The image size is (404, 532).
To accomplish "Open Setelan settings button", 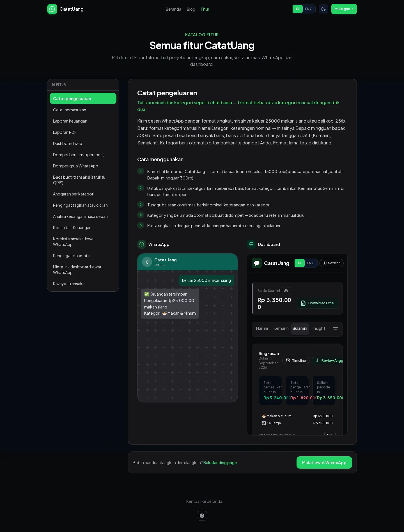I will coord(331,263).
